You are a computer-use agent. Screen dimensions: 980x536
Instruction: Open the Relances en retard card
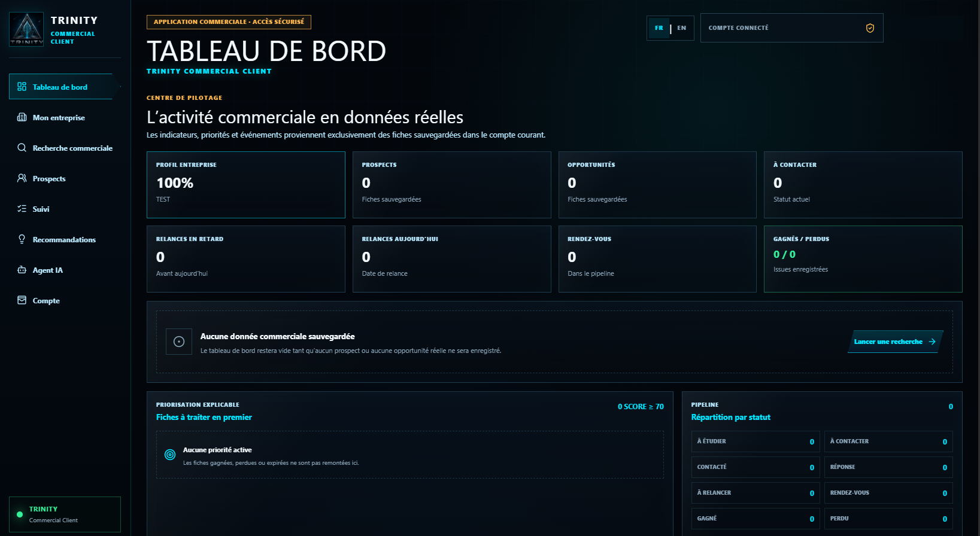[246, 259]
